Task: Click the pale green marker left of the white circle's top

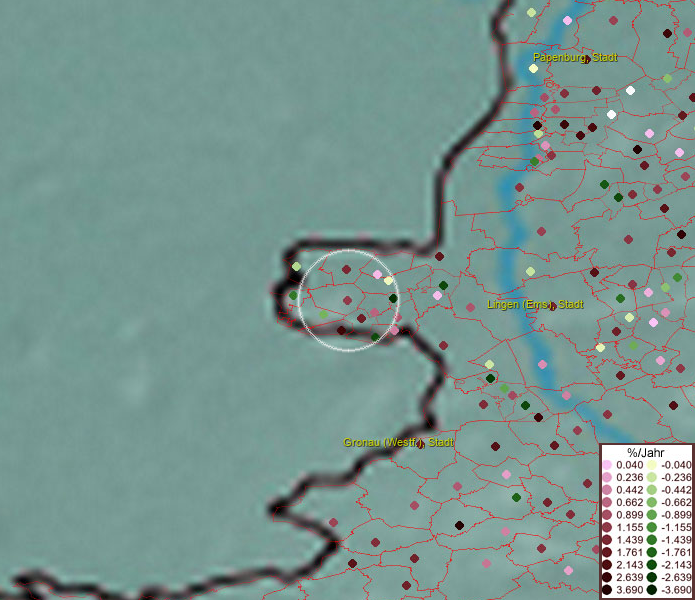Action: coord(296,266)
